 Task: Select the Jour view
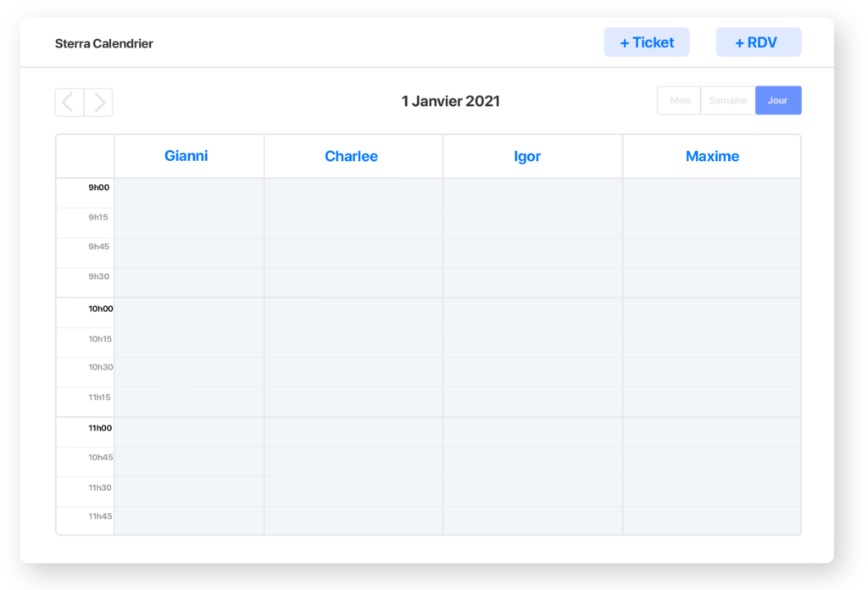tap(777, 101)
